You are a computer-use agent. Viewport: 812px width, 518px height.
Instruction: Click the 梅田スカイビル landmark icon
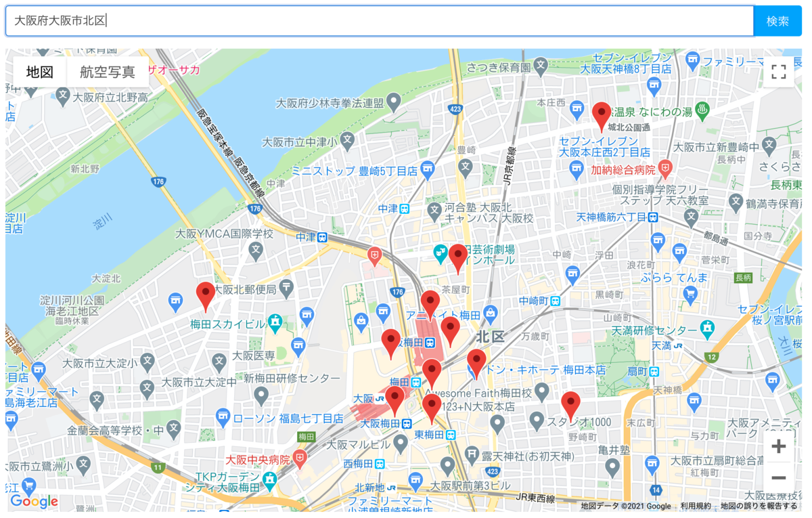point(275,324)
